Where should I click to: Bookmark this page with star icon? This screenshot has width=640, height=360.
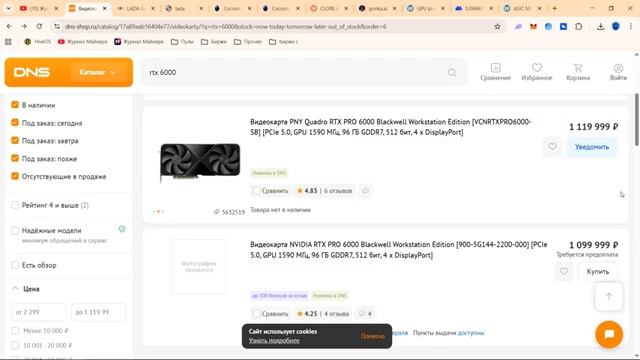click(x=497, y=27)
